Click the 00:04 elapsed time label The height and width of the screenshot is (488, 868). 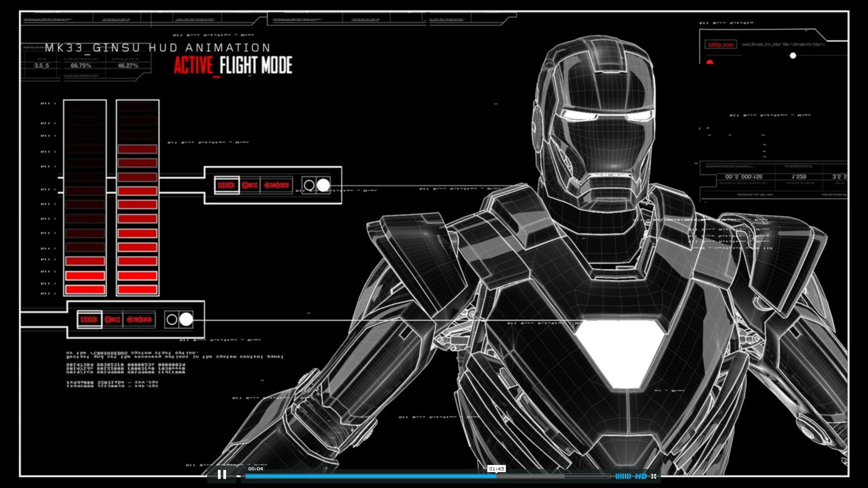click(255, 469)
